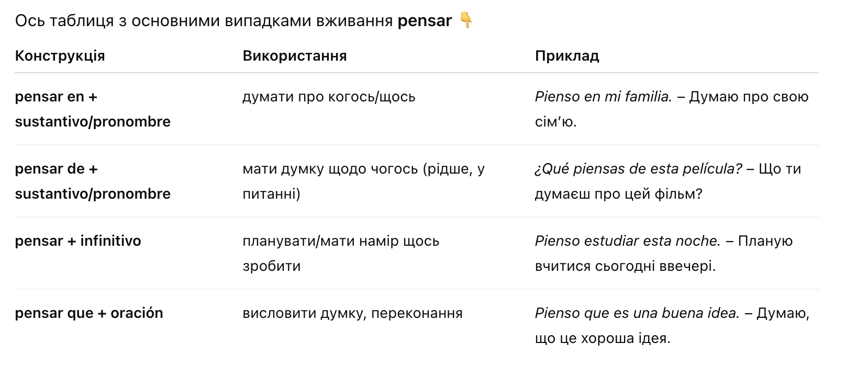
Task: Click the bold word 'pensar' in the intro line
Action: pyautogui.click(x=425, y=21)
